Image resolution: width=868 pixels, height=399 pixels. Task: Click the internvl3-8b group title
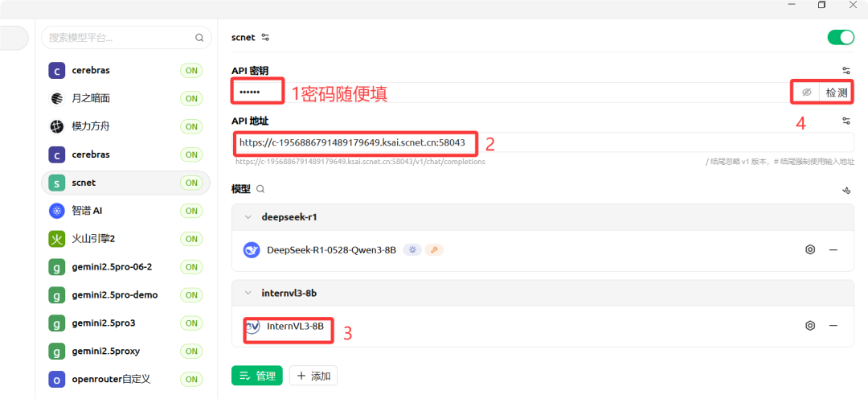tap(289, 293)
